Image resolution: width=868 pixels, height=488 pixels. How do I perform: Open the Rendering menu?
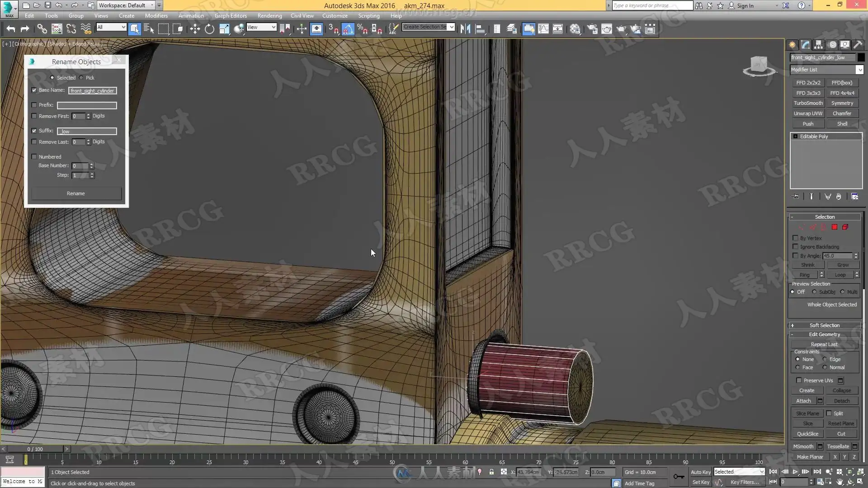[269, 15]
